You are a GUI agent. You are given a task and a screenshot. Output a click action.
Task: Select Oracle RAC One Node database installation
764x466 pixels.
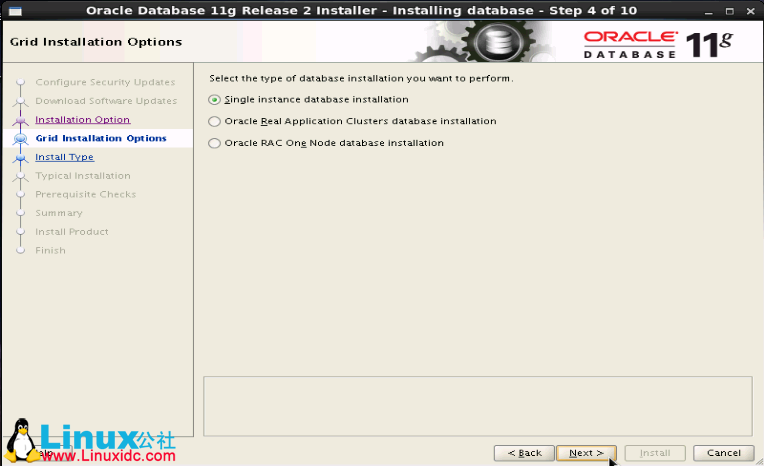point(214,143)
